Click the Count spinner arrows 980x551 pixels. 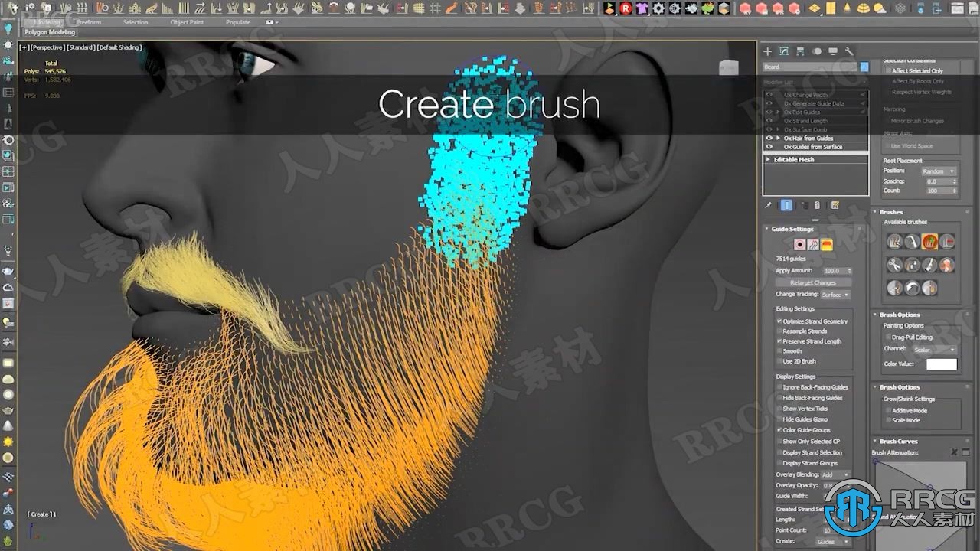[954, 191]
